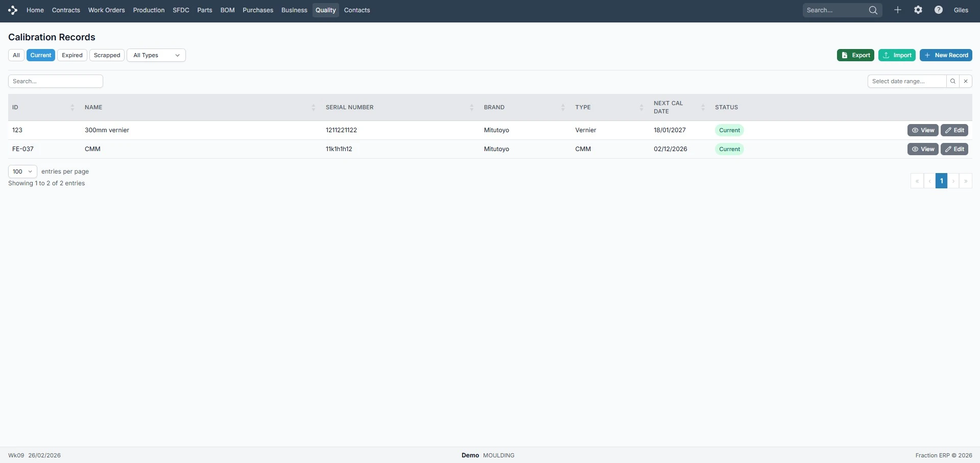
Task: Click the calibration records search field
Action: [x=56, y=81]
